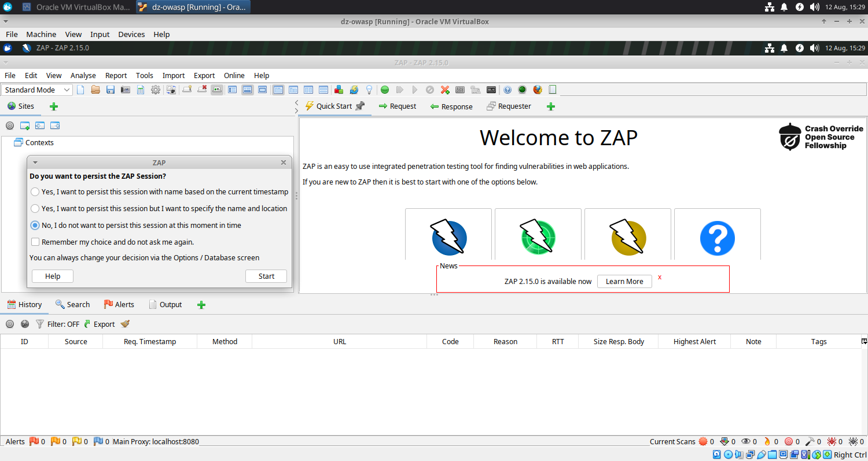The image size is (868, 461).
Task: Select persist session with timestamp-based name
Action: (35, 192)
